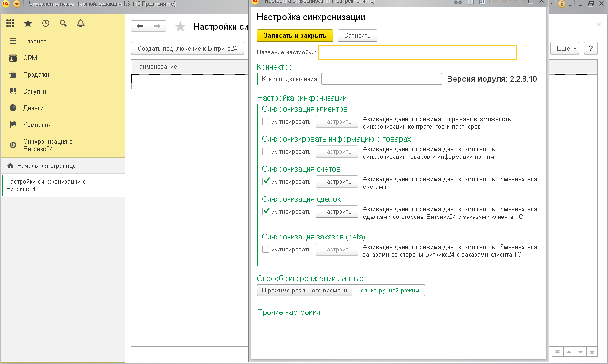Viewport: 608px width, 364px height.
Task: Open the 'Продажи' sidebar section
Action: [36, 75]
